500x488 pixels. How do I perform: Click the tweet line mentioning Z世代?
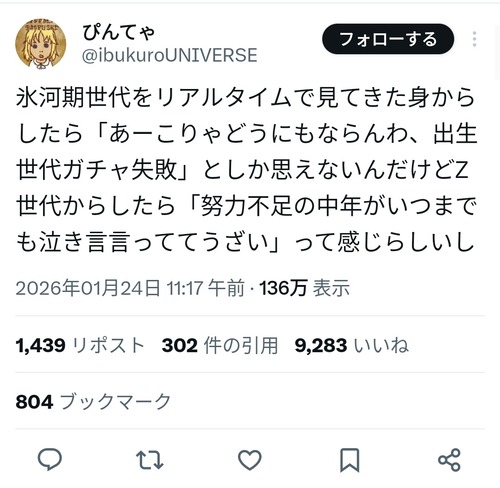click(x=246, y=206)
